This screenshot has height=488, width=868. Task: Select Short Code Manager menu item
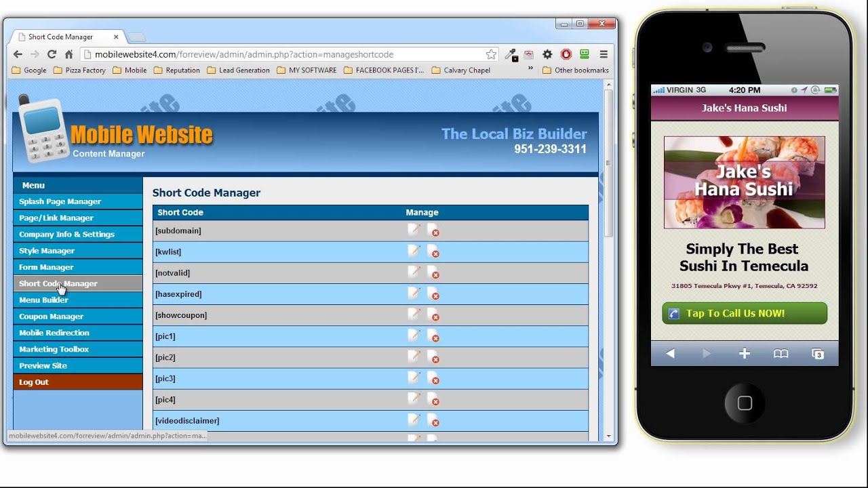(78, 283)
